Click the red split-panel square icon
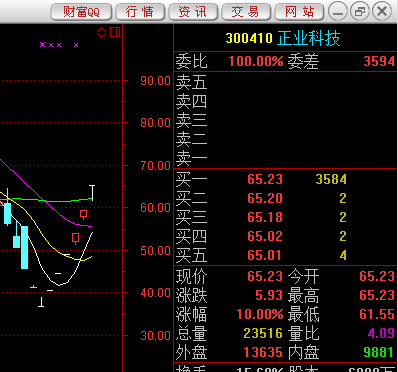Viewport: 398px width, 372px height. coord(115,32)
